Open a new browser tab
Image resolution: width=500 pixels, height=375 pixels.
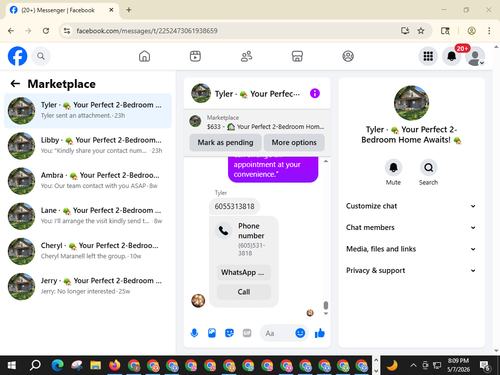coord(129,10)
